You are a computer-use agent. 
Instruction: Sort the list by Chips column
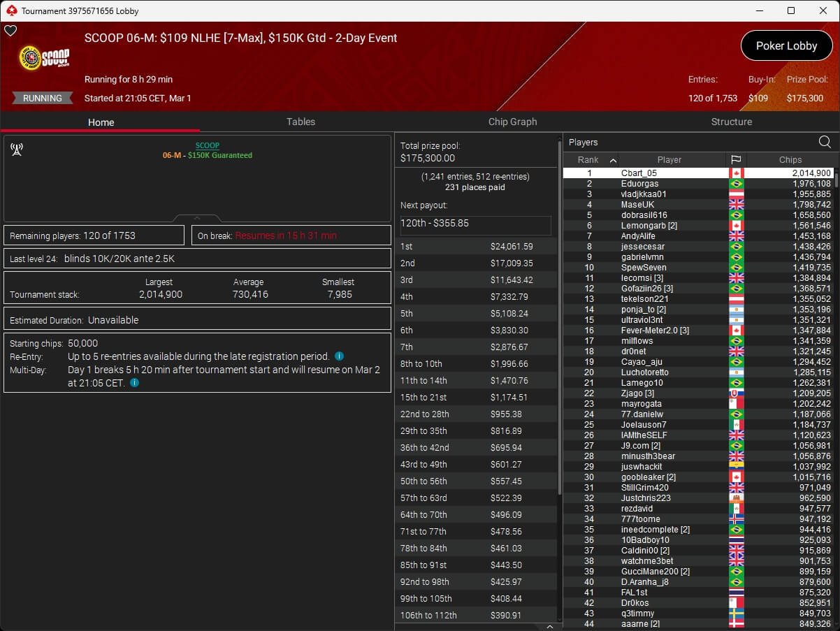click(x=790, y=160)
